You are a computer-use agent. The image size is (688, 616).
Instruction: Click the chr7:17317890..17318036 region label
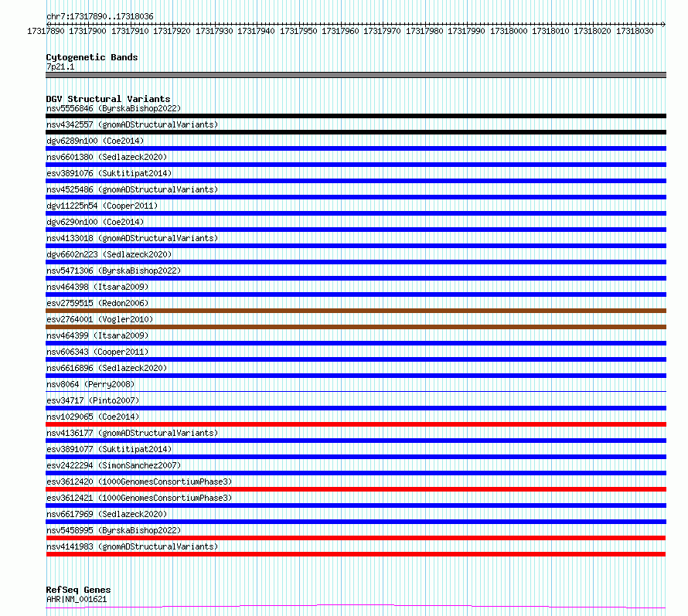tap(100, 16)
